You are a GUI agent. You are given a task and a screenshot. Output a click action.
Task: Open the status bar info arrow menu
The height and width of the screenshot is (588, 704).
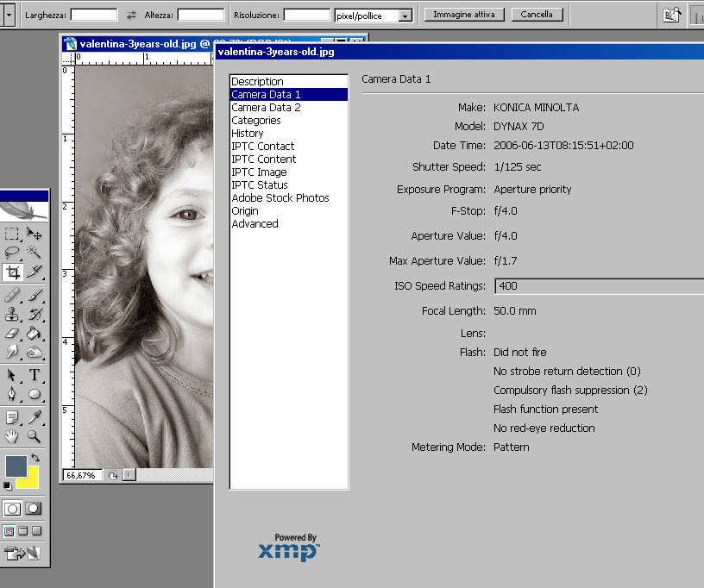click(x=129, y=475)
